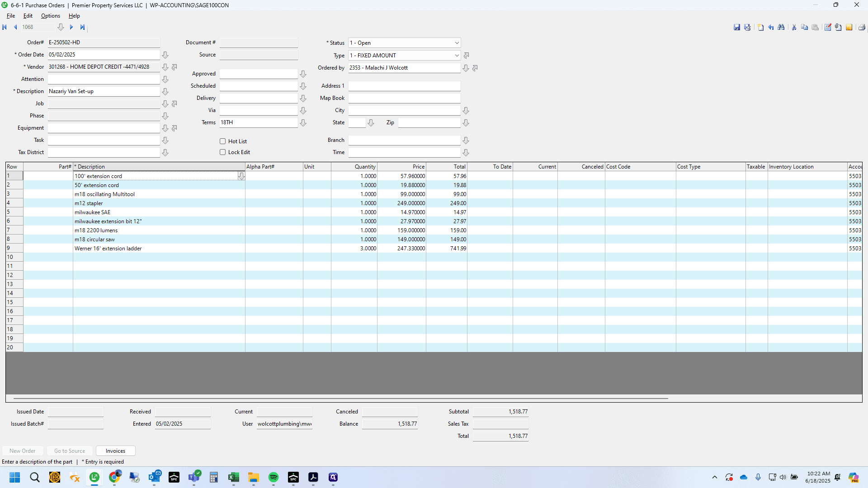
Task: Open the Vendor lookup arrow
Action: (165, 67)
